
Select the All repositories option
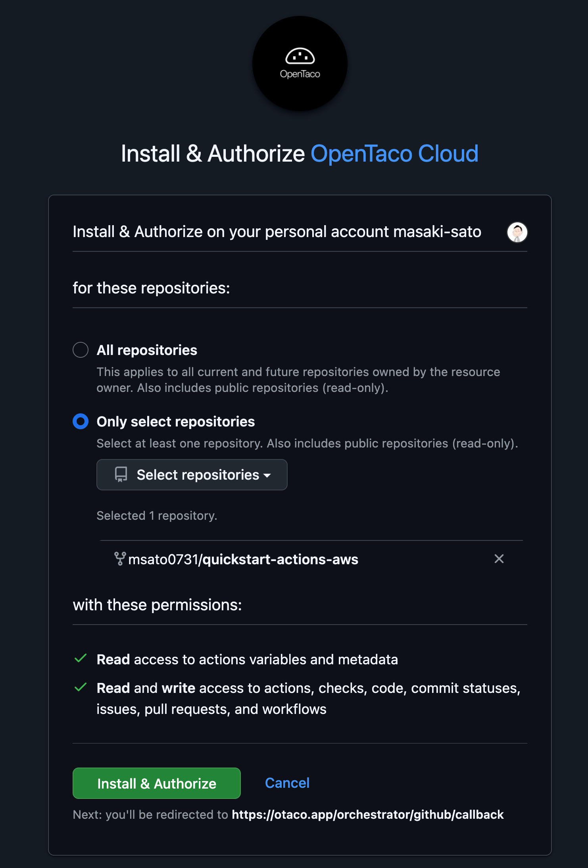81,350
